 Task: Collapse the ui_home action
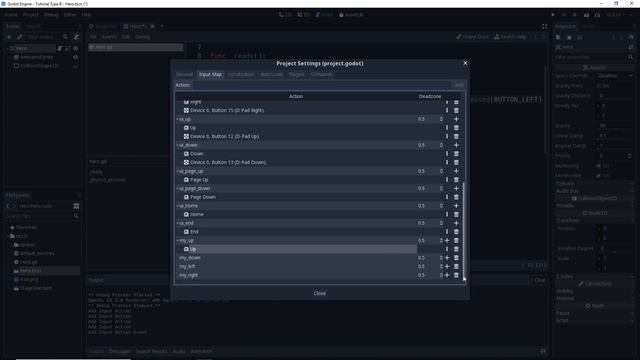tap(178, 206)
